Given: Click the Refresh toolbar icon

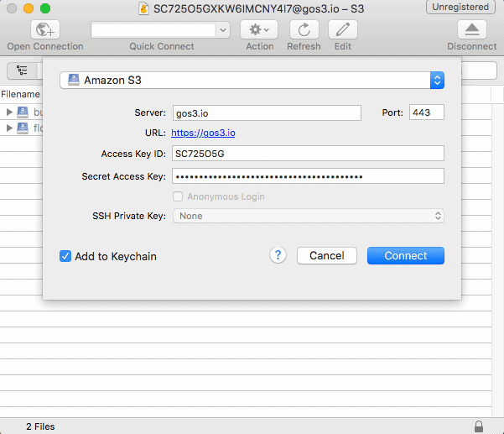Looking at the screenshot, I should 304,29.
